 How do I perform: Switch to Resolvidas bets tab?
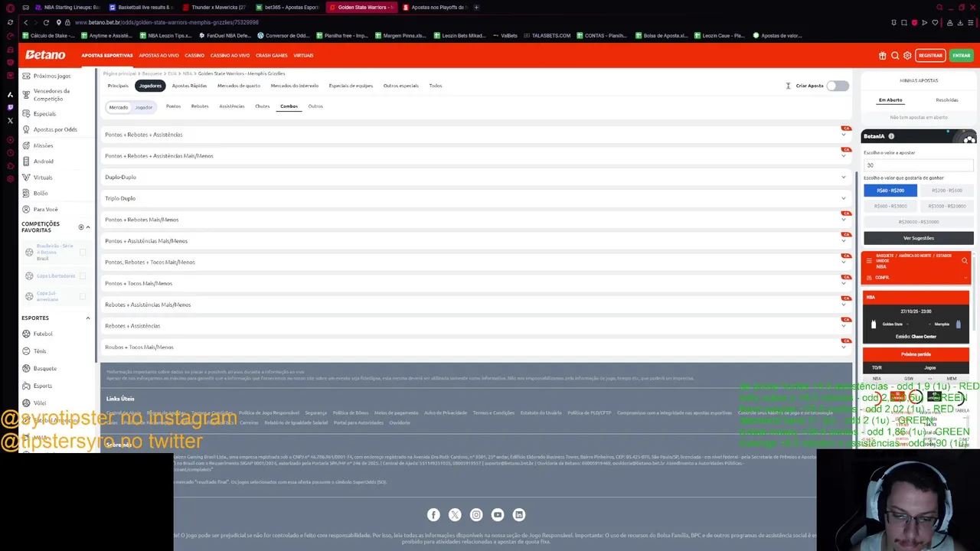(x=947, y=100)
